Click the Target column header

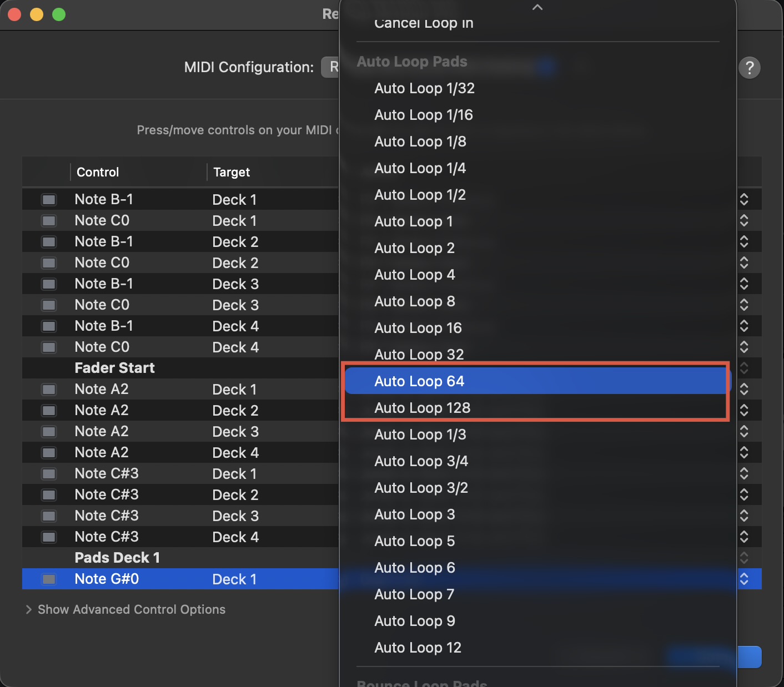click(232, 172)
